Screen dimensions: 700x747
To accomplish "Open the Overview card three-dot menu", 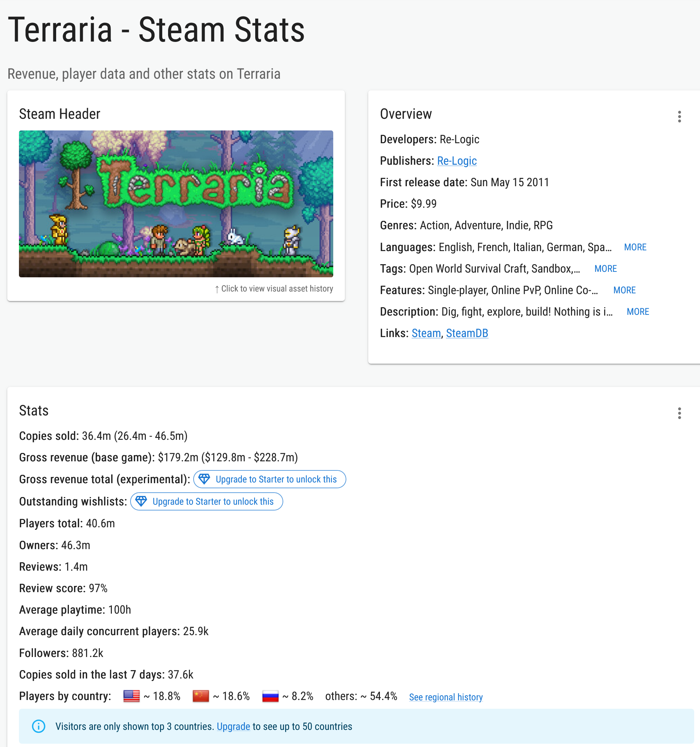I will pos(679,117).
